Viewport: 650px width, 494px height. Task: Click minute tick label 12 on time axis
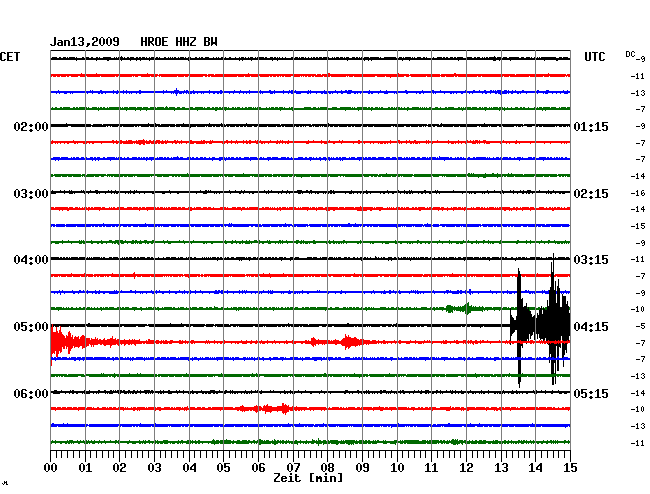466,467
